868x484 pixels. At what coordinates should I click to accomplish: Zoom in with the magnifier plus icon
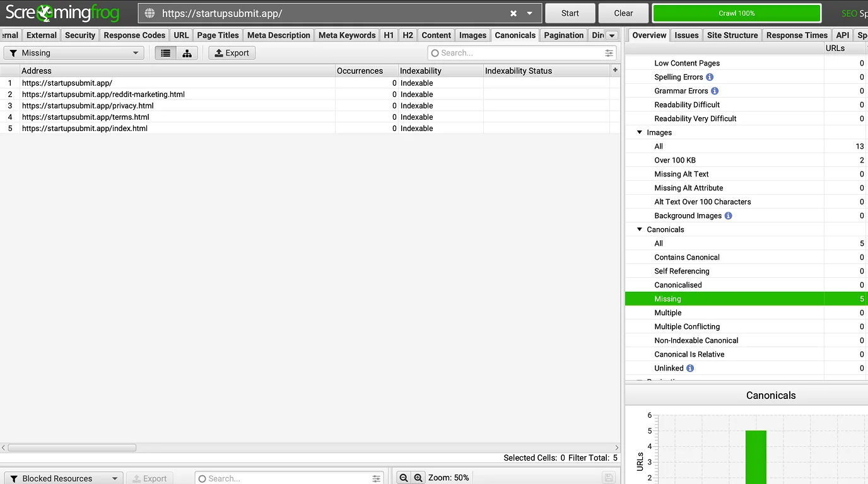[418, 478]
